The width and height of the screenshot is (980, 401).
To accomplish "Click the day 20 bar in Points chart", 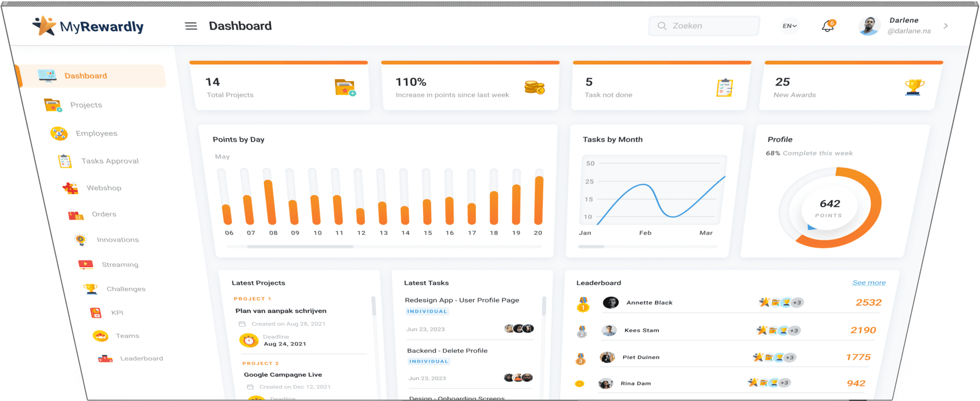I will tap(539, 200).
